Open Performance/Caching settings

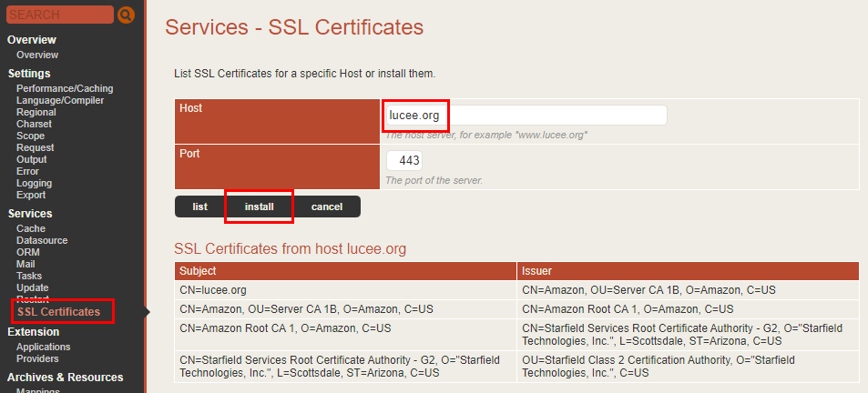pyautogui.click(x=65, y=88)
